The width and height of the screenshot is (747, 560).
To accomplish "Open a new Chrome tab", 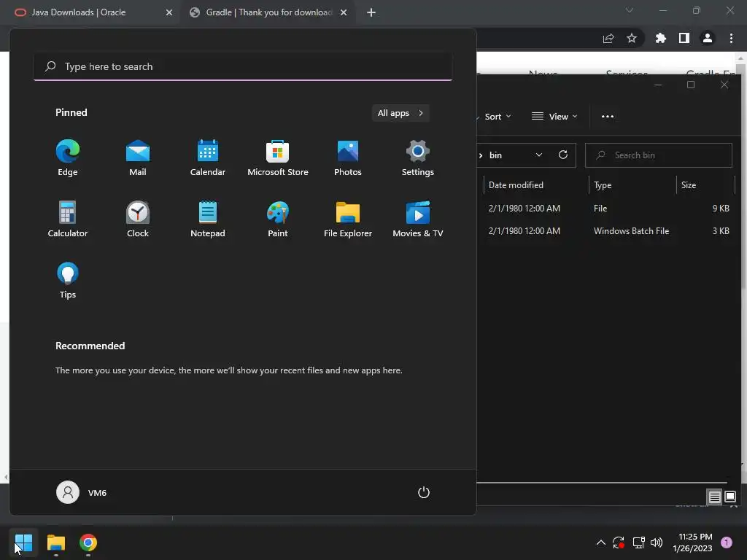I will tap(371, 12).
